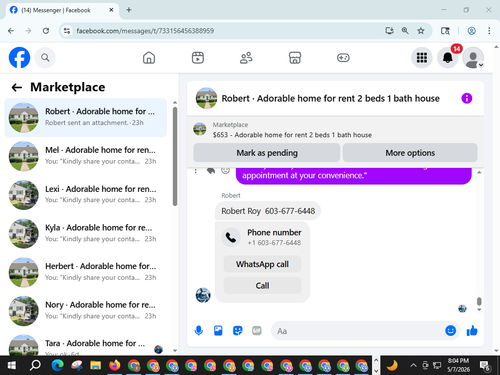This screenshot has width=500, height=375.
Task: Click the browser address bar URL
Action: click(x=145, y=31)
